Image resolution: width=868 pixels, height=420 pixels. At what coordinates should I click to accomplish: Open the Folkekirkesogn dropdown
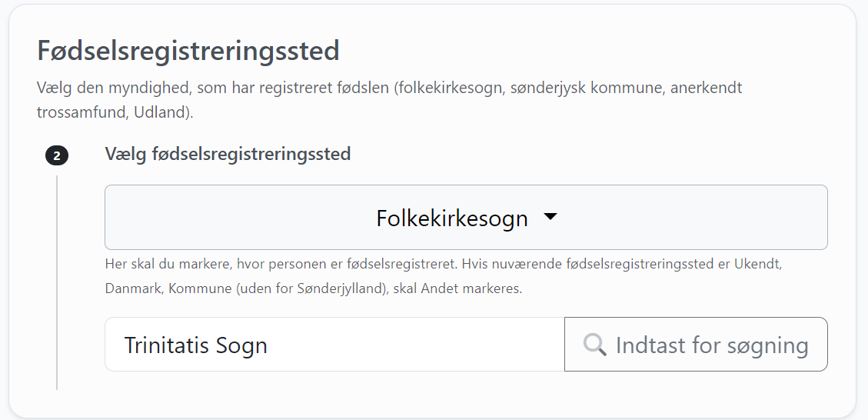pos(466,217)
